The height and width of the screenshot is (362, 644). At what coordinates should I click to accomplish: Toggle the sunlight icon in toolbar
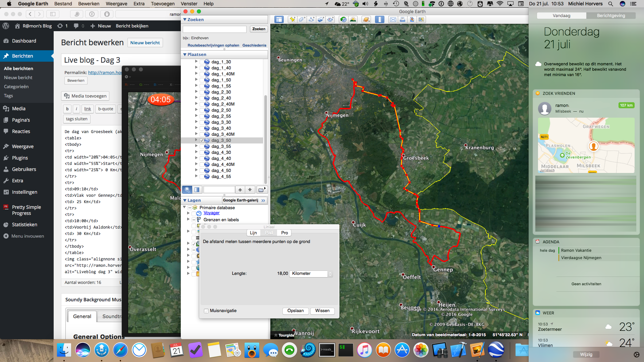pyautogui.click(x=353, y=19)
